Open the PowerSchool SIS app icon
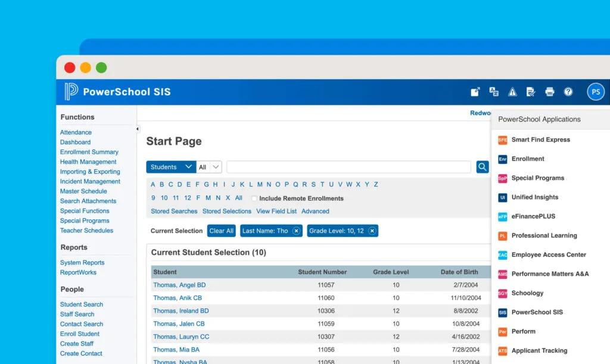This screenshot has width=610, height=364. 503,312
